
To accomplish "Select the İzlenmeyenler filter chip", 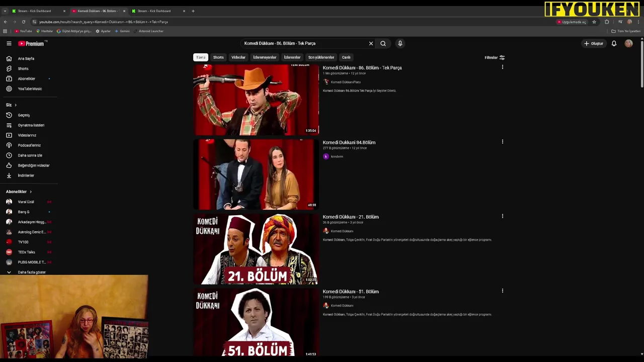I will [265, 57].
